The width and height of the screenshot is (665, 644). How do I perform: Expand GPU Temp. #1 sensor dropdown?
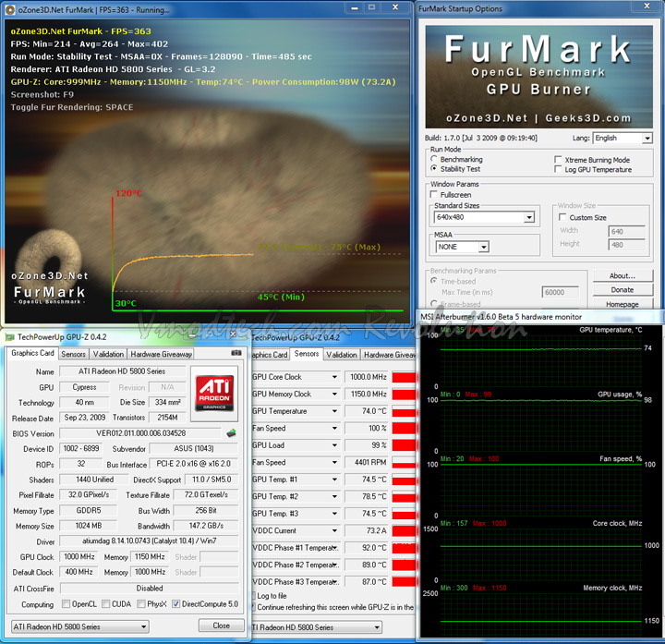pos(334,480)
